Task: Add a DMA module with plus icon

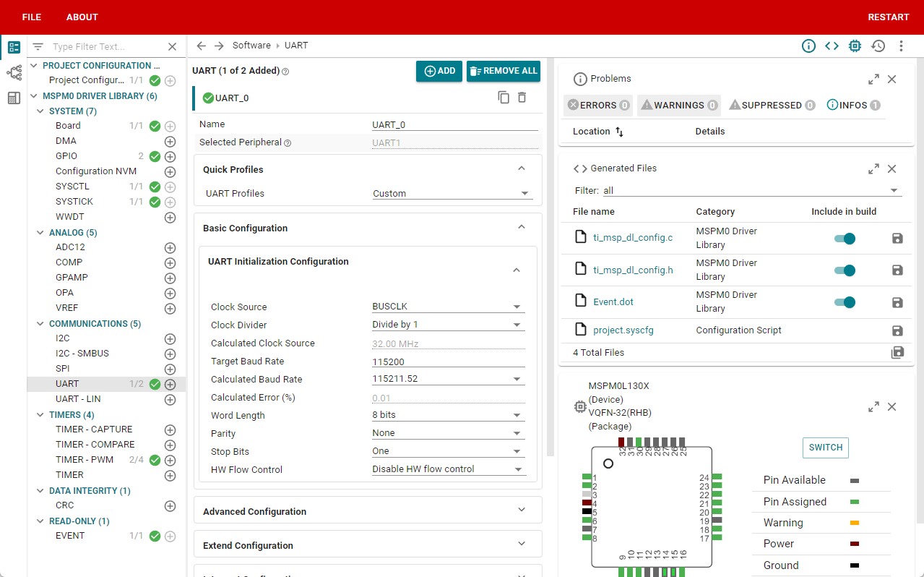Action: pyautogui.click(x=170, y=142)
